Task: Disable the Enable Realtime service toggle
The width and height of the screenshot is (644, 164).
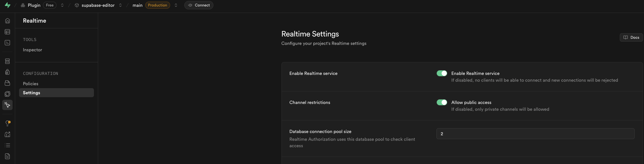Action: coord(442,73)
